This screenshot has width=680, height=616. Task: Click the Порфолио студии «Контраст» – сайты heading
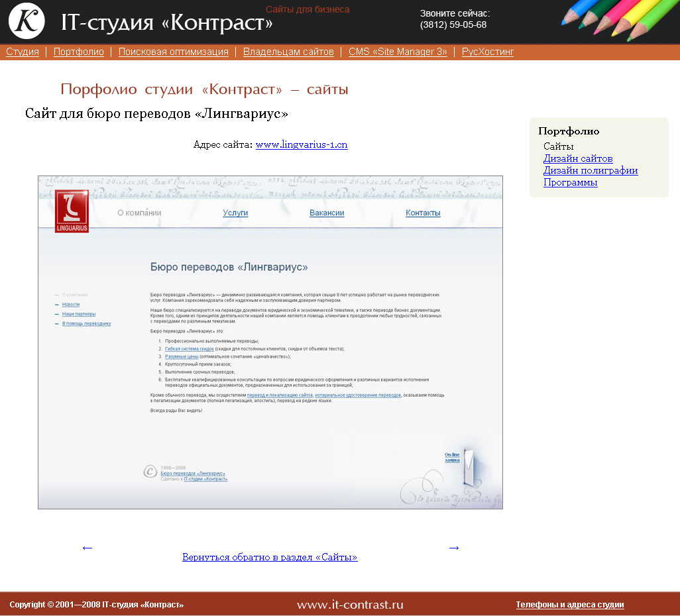204,89
